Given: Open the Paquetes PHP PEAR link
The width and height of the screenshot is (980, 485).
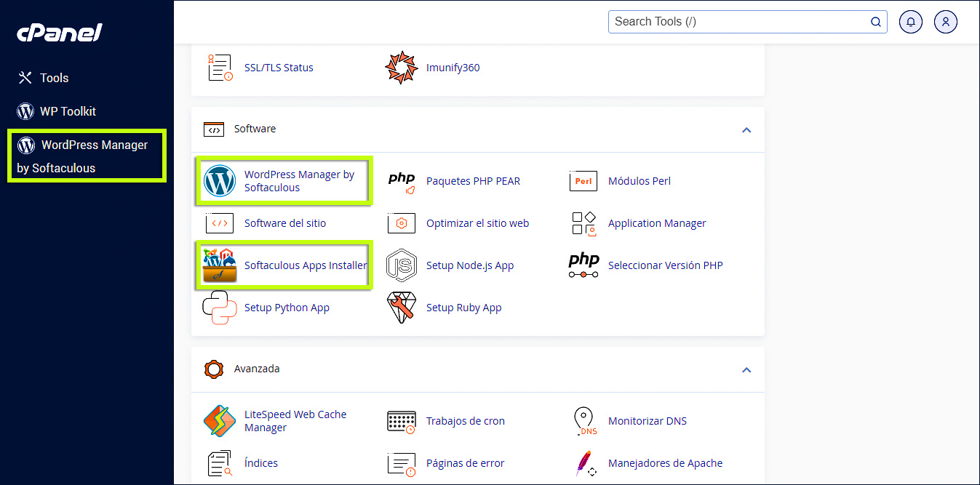Looking at the screenshot, I should point(473,181).
